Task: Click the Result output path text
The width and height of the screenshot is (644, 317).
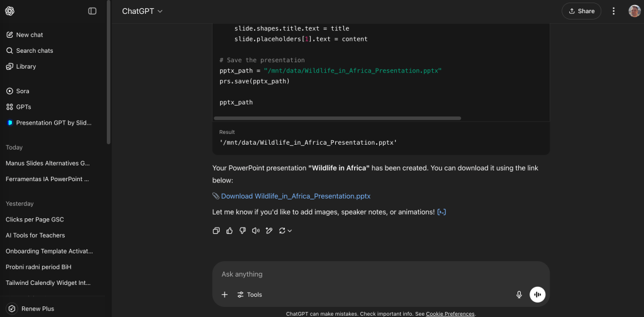Action: tap(308, 143)
